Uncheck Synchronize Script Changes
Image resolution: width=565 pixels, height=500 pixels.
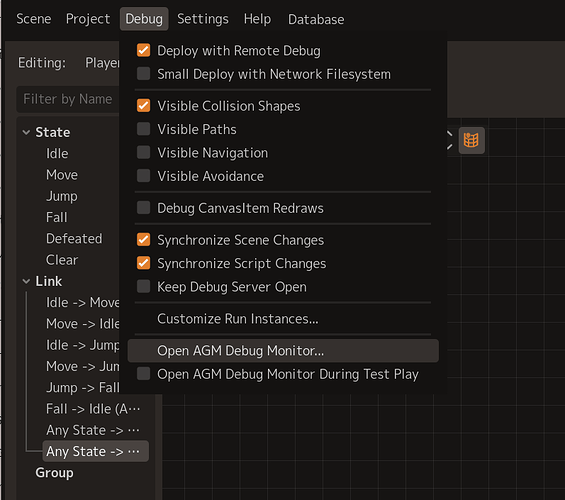point(143,263)
